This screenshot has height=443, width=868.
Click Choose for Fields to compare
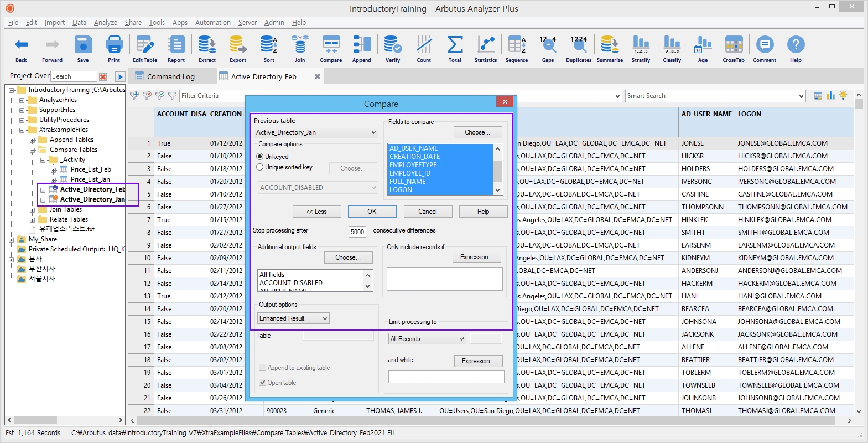tap(477, 132)
